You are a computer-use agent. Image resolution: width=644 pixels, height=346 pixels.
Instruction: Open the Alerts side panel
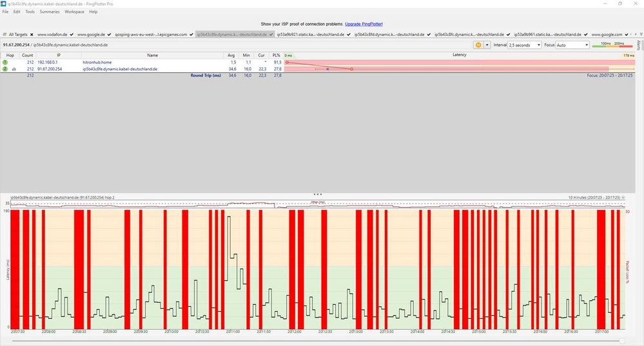pos(639,44)
